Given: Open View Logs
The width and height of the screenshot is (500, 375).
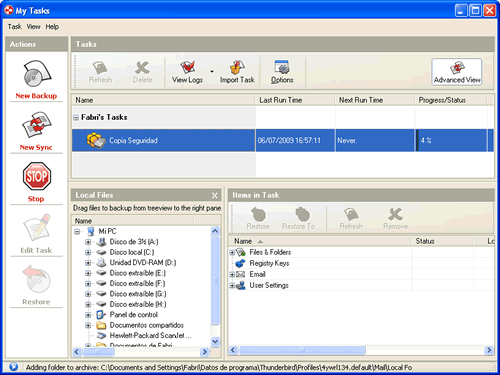Looking at the screenshot, I should click(x=187, y=72).
